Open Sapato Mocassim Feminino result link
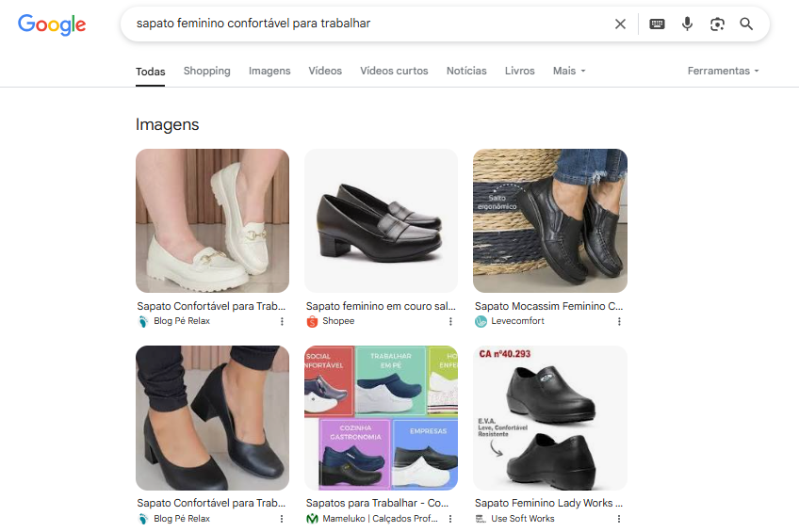This screenshot has height=532, width=799. 548,306
